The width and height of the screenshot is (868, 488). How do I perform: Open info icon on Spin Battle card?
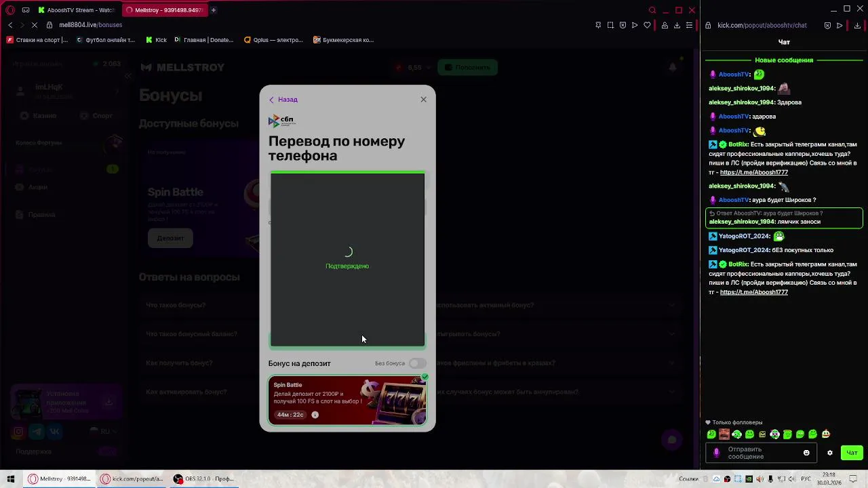point(315,415)
